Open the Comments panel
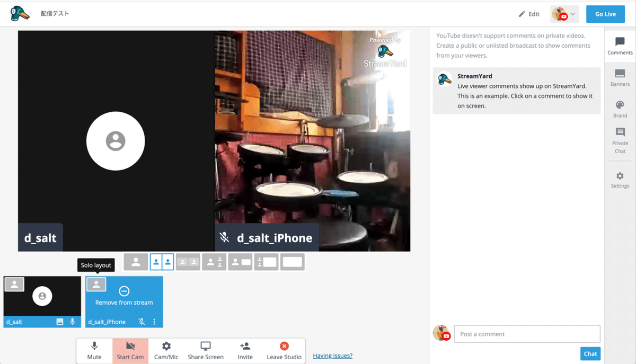The image size is (636, 364). tap(620, 46)
